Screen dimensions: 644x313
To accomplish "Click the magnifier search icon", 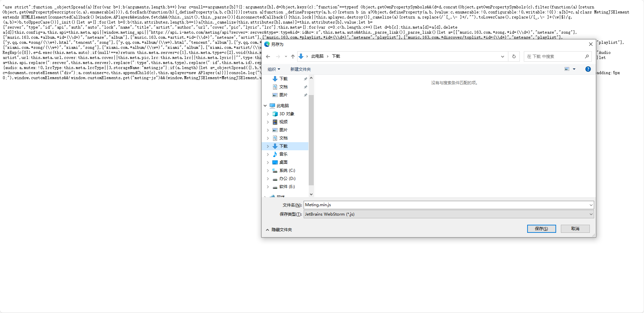I will tap(587, 57).
